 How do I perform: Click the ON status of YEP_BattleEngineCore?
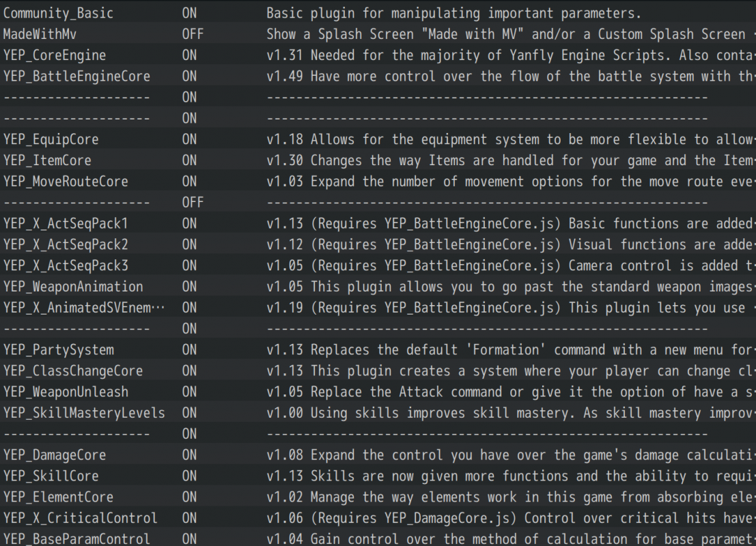[x=189, y=76]
